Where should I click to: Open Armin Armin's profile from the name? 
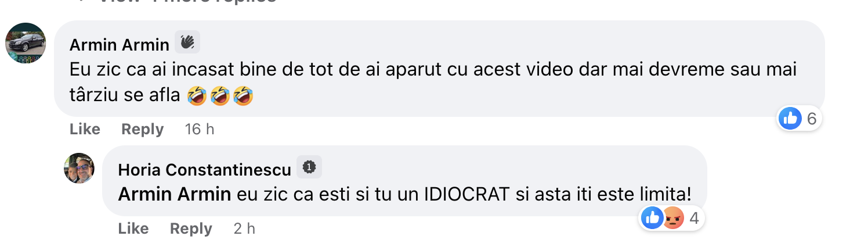click(x=120, y=45)
